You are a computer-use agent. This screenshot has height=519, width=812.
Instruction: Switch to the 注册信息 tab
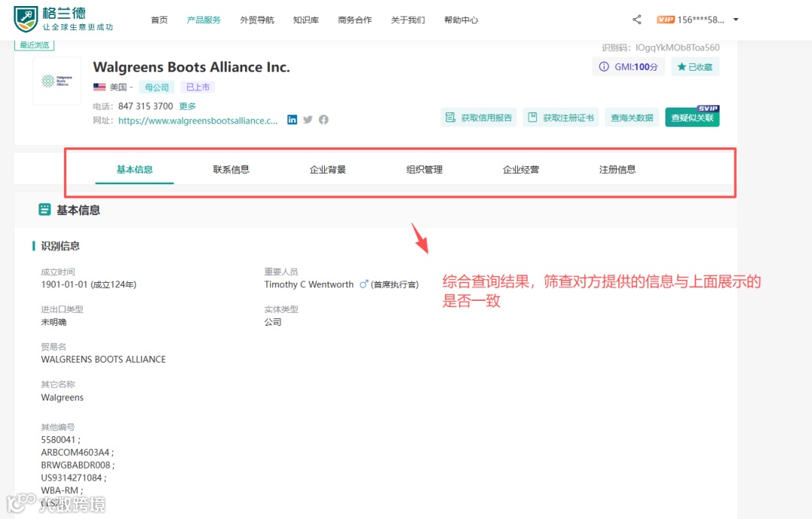[617, 169]
